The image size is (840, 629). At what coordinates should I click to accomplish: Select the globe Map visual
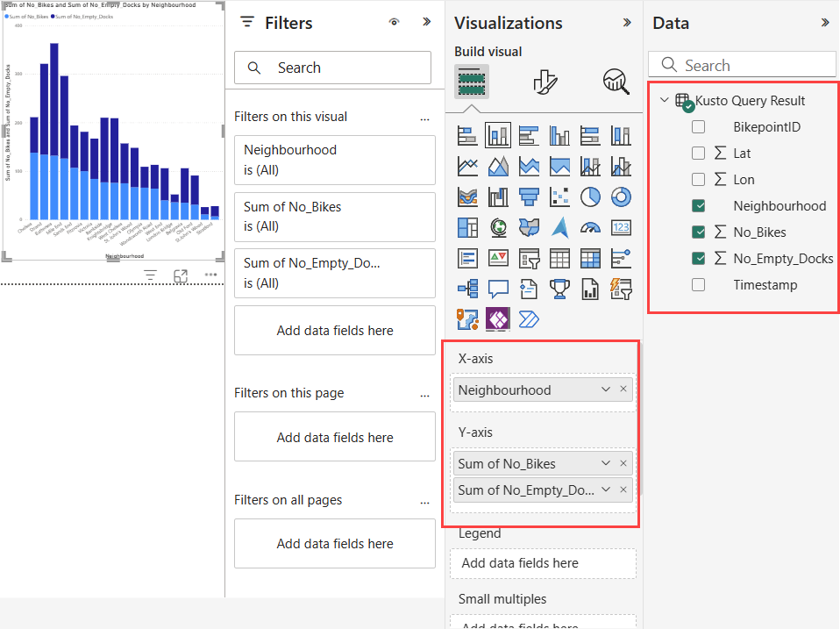point(498,228)
